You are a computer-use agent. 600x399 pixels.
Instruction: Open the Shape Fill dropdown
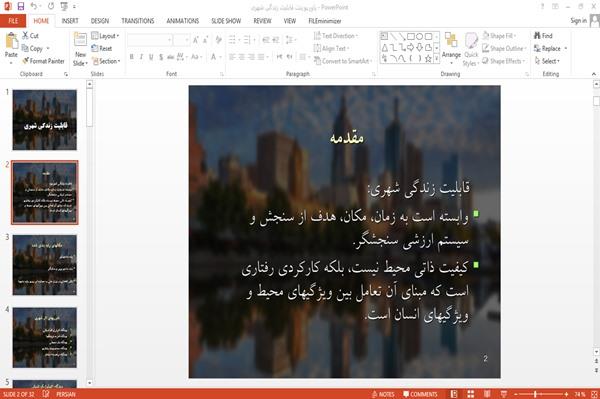tap(499, 36)
